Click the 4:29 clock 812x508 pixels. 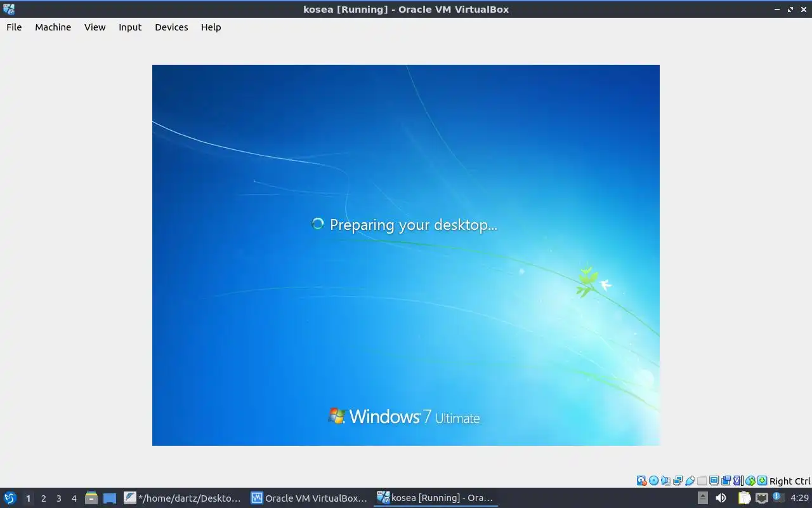click(x=799, y=498)
